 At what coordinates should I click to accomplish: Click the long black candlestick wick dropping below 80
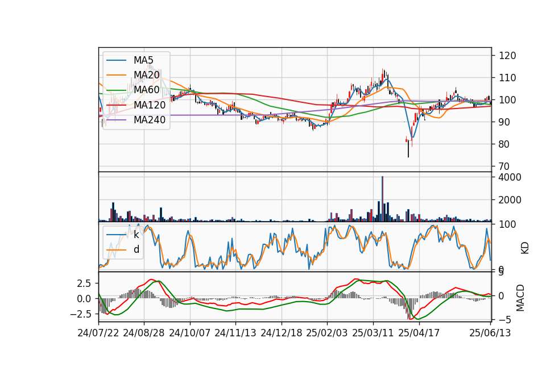pyautogui.click(x=408, y=149)
